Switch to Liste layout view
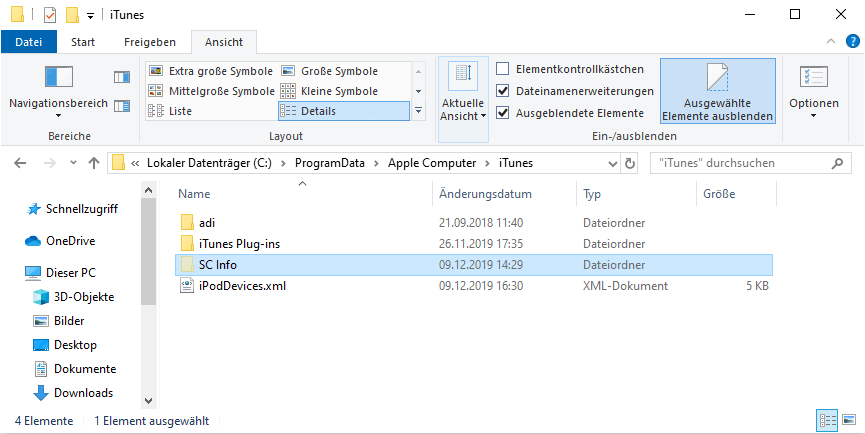The image size is (865, 434). point(180,111)
